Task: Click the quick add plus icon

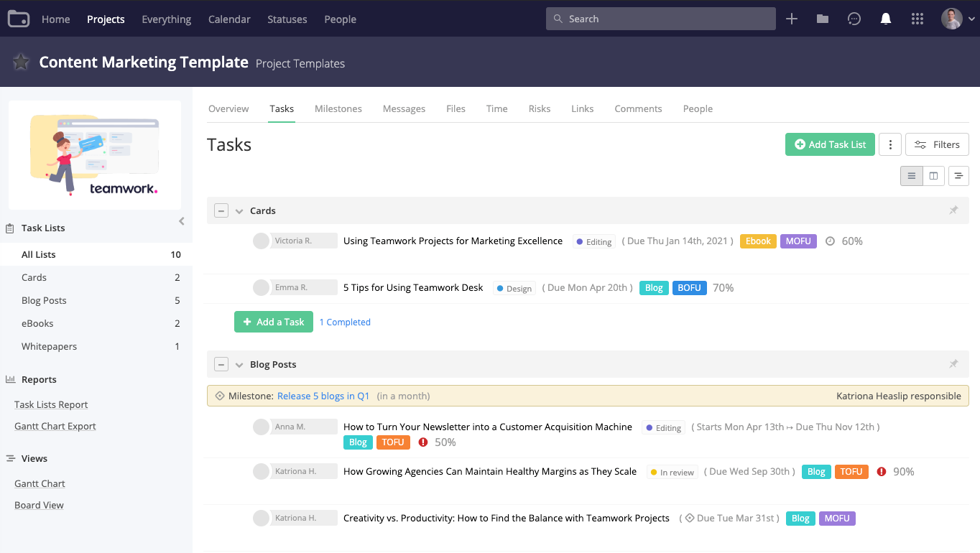Action: coord(792,19)
